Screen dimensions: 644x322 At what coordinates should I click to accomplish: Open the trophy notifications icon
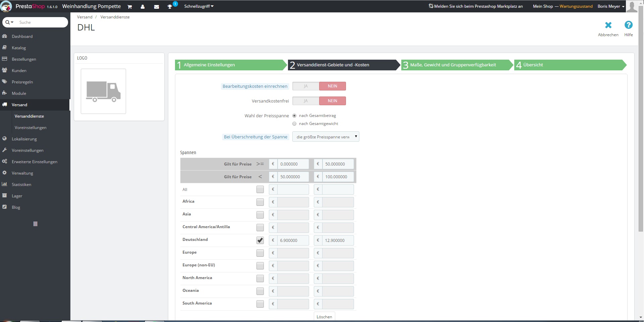(170, 7)
